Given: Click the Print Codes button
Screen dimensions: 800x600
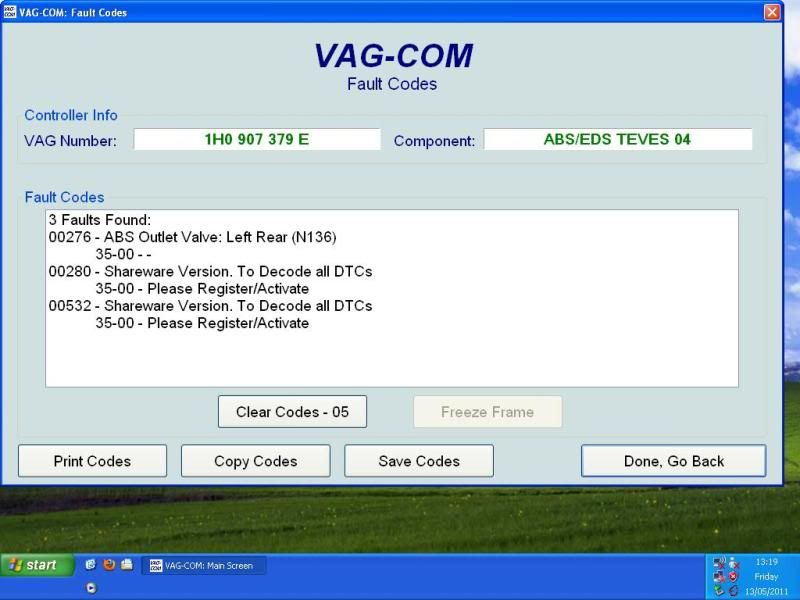Looking at the screenshot, I should pyautogui.click(x=92, y=461).
